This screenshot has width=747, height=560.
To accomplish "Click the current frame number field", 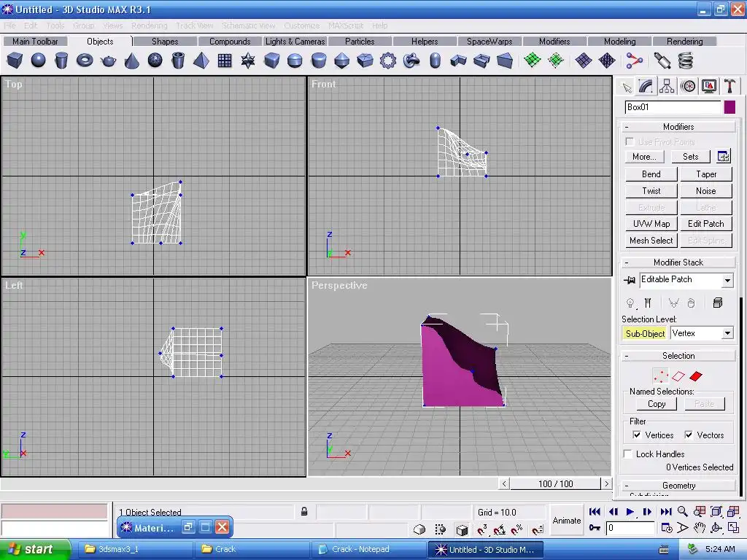I will click(630, 528).
